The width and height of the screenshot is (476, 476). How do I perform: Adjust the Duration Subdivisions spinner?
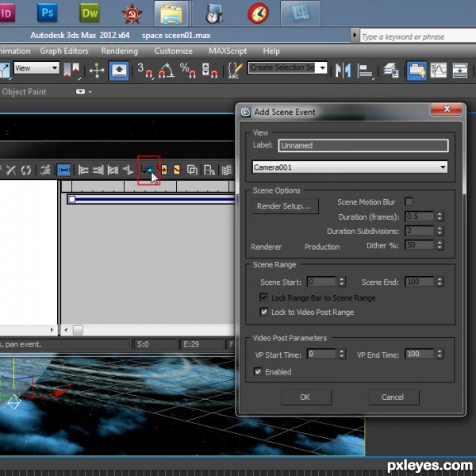pyautogui.click(x=440, y=231)
